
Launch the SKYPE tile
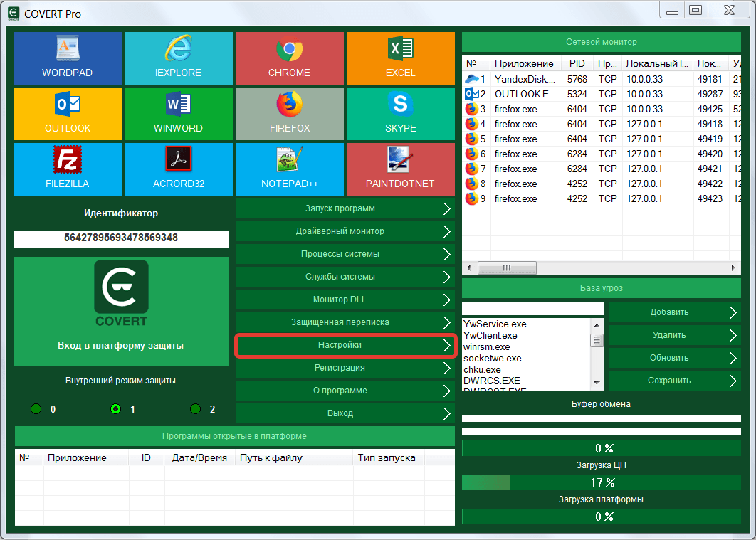[x=401, y=114]
